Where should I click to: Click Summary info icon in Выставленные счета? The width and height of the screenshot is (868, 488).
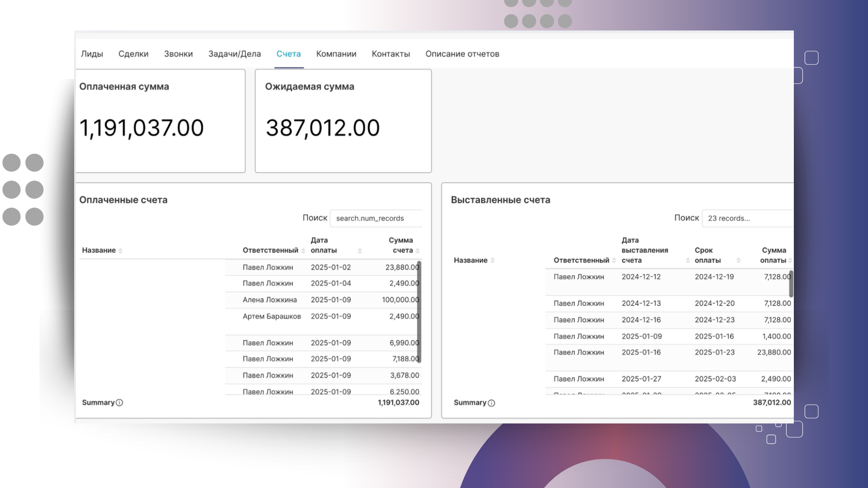[x=491, y=403]
